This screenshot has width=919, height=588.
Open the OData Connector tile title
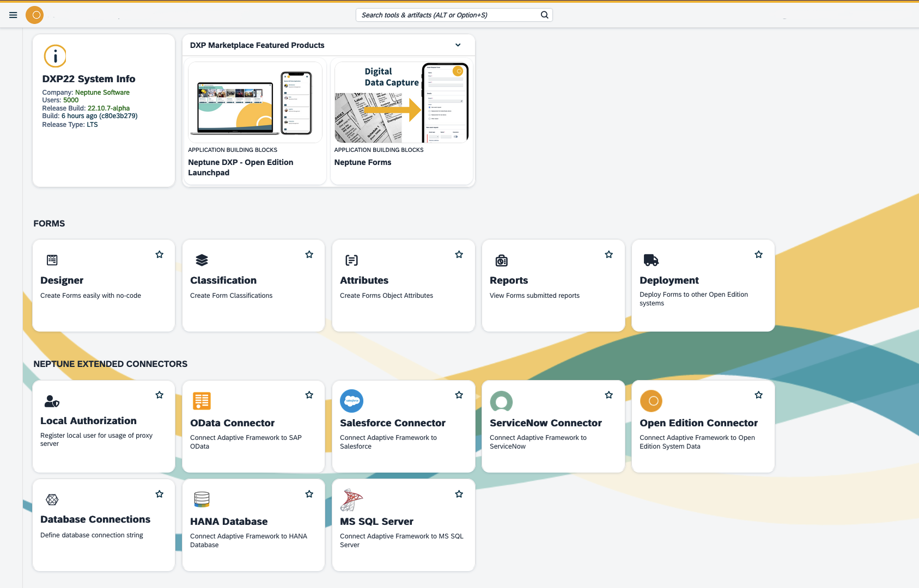(x=233, y=423)
